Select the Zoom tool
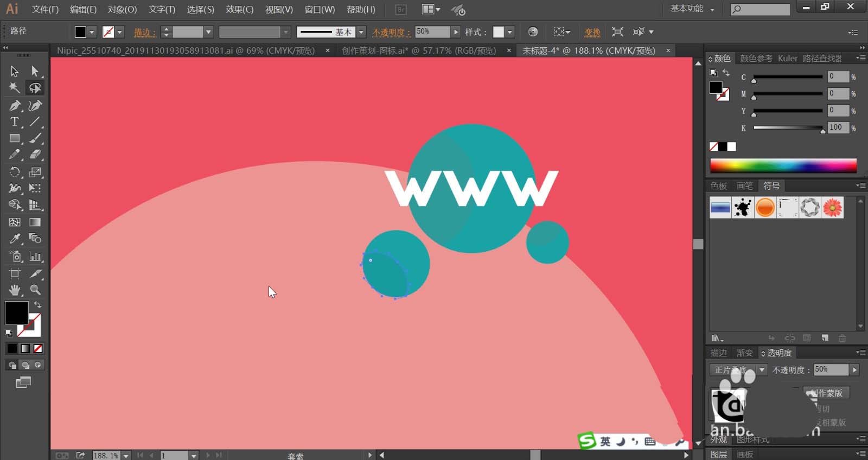This screenshot has height=460, width=868. (35, 290)
